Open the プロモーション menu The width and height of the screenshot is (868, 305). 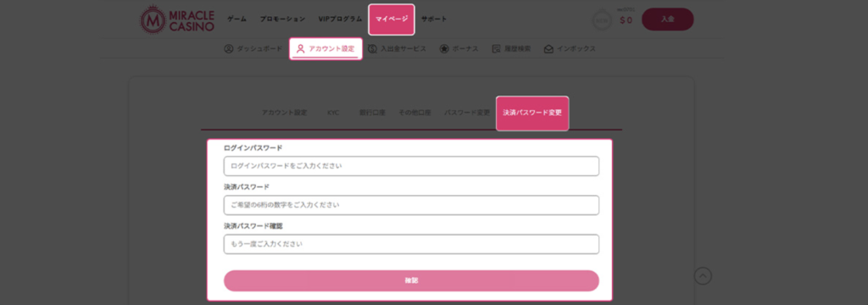(282, 19)
